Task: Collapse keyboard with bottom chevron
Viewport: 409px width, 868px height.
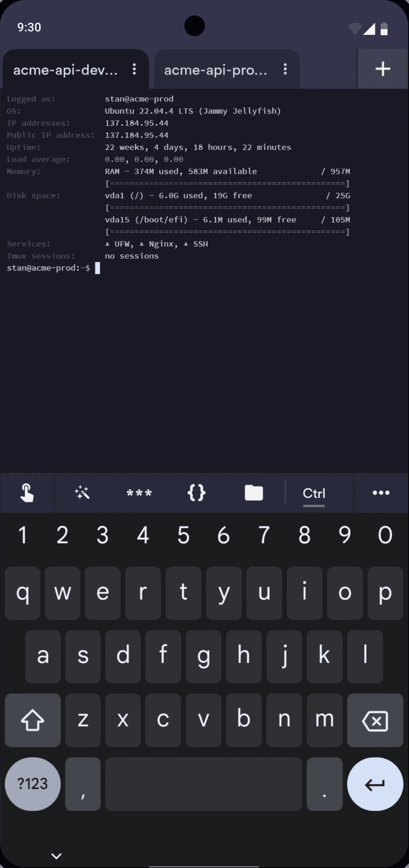Action: coord(56,856)
